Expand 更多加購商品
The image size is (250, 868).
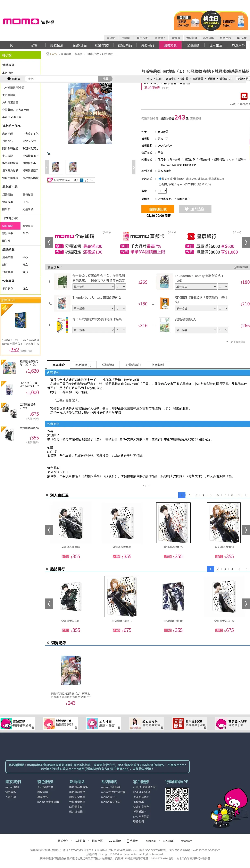click(236, 342)
